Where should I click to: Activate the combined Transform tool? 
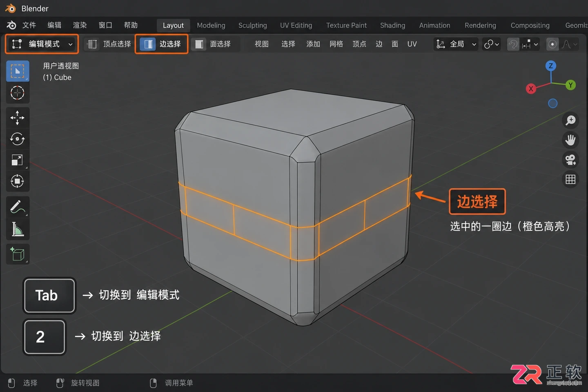(x=17, y=181)
